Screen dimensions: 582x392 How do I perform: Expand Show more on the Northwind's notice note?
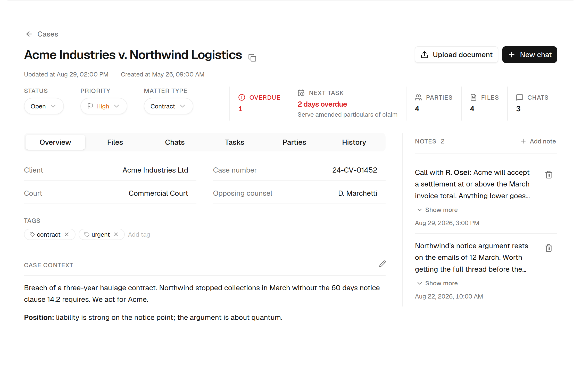pos(437,283)
